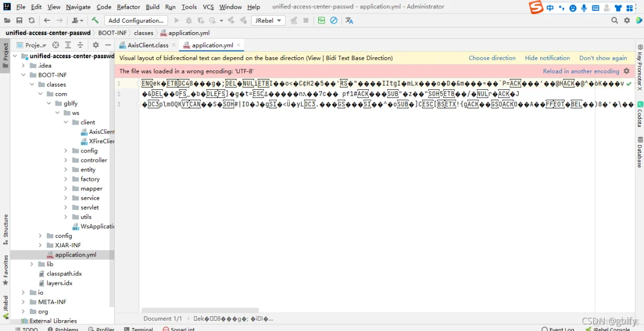Expand the lib folder
Screen dimensions: 644x331
32,264
